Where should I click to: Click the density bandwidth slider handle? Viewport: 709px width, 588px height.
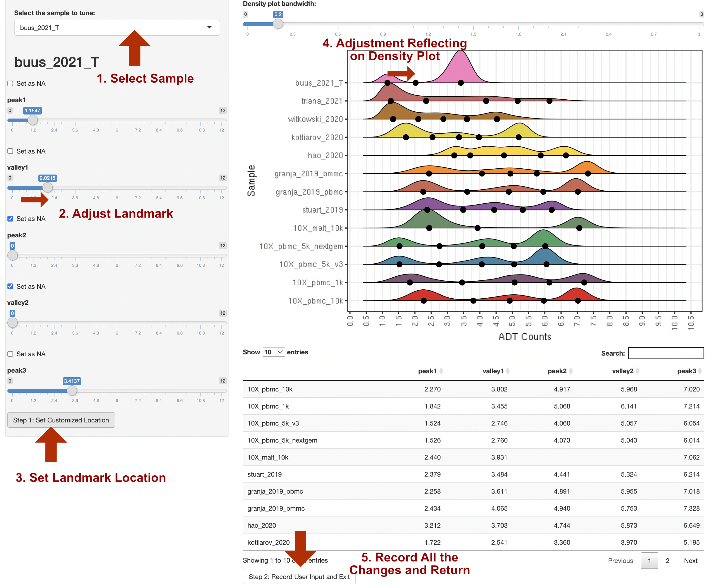(x=277, y=24)
